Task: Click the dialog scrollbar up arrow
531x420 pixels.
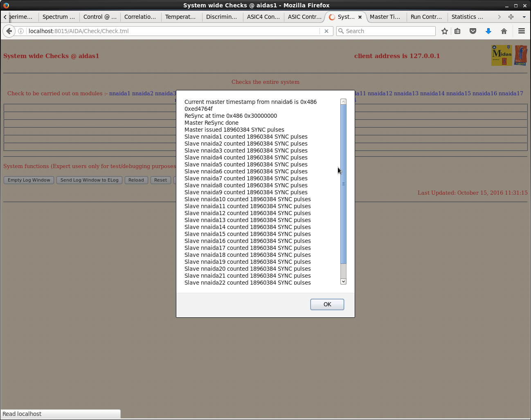Action: pyautogui.click(x=344, y=101)
